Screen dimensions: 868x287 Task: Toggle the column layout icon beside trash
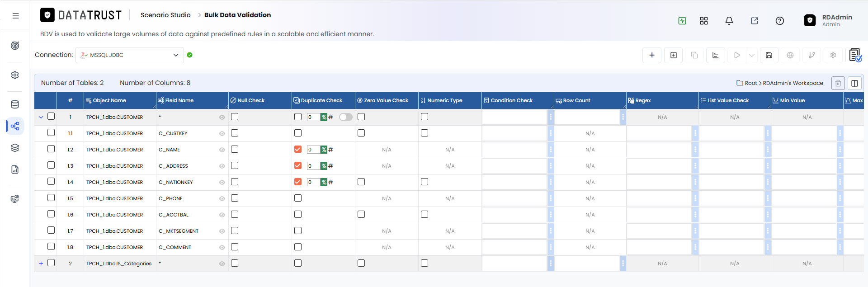click(854, 83)
